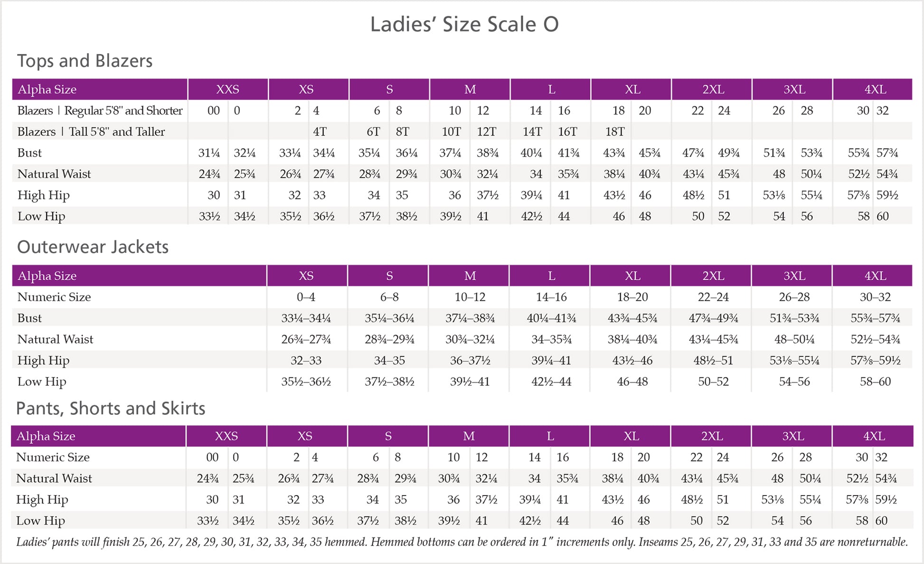Click the italic hemmed pants inseam footnote
The height and width of the screenshot is (564, 924).
pos(462,542)
